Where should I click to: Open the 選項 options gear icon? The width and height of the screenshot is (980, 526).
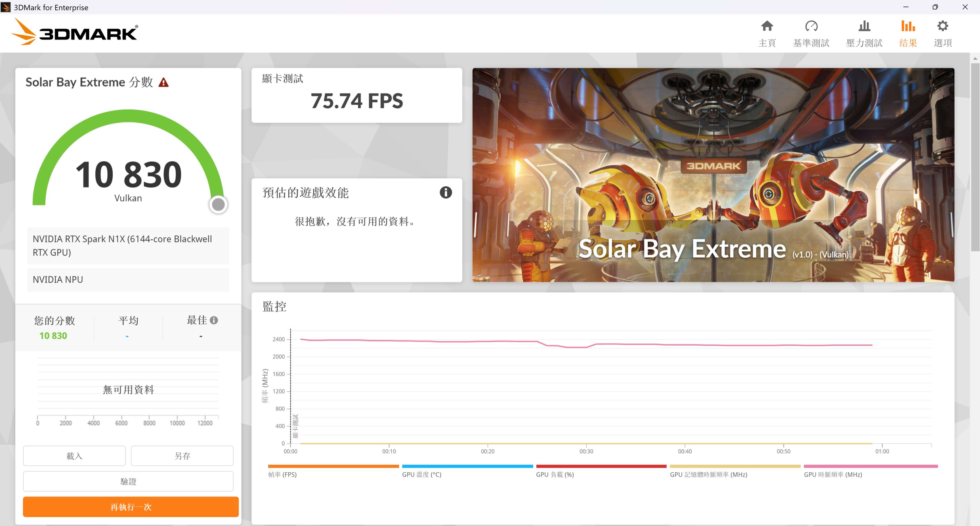tap(942, 26)
